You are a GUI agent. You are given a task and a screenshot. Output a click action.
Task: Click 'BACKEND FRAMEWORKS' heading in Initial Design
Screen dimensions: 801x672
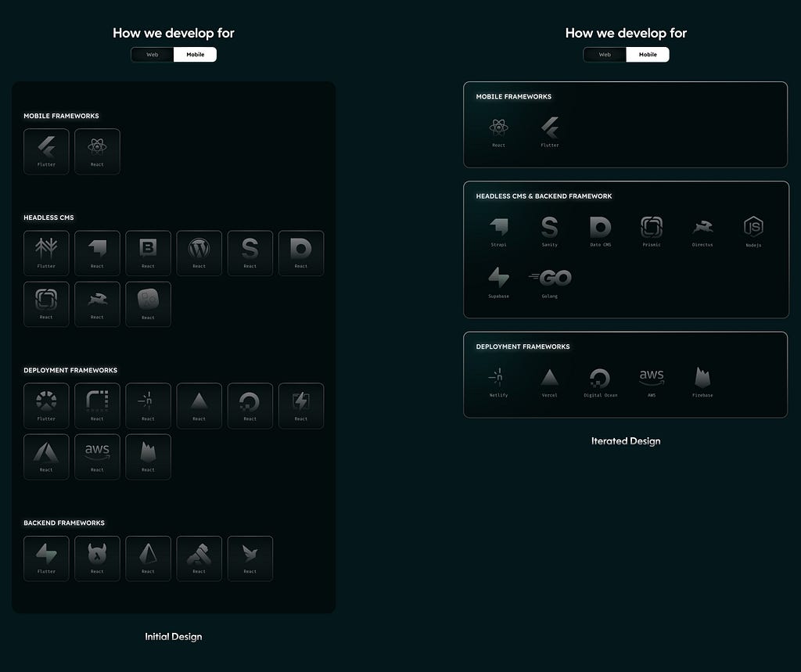coord(64,523)
